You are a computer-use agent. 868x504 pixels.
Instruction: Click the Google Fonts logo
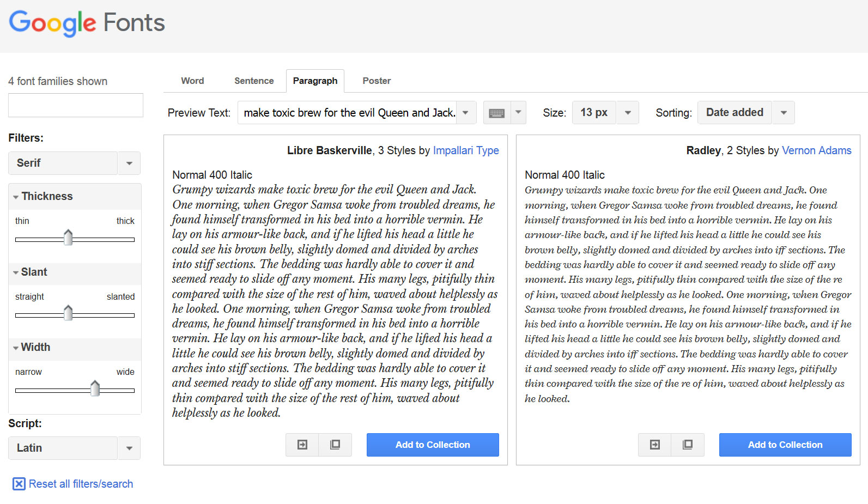(87, 23)
